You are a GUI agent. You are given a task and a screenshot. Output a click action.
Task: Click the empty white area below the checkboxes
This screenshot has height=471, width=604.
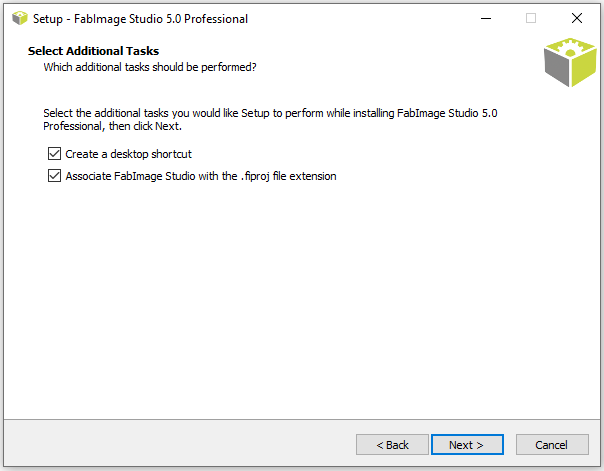300,300
